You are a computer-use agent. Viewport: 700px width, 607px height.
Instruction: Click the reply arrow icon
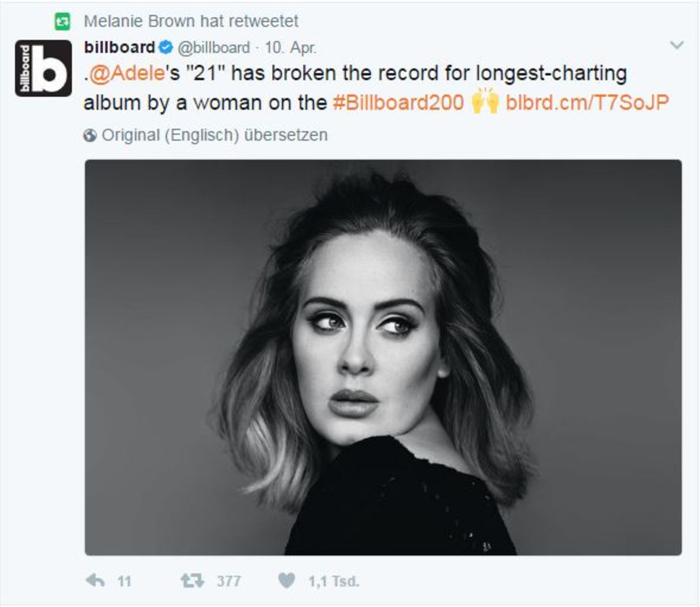(95, 580)
